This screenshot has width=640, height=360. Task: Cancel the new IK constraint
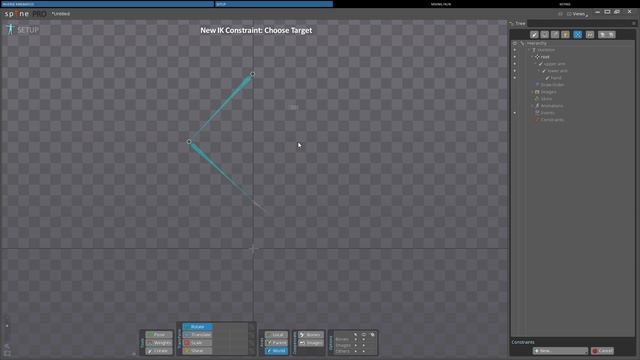pyautogui.click(x=602, y=351)
